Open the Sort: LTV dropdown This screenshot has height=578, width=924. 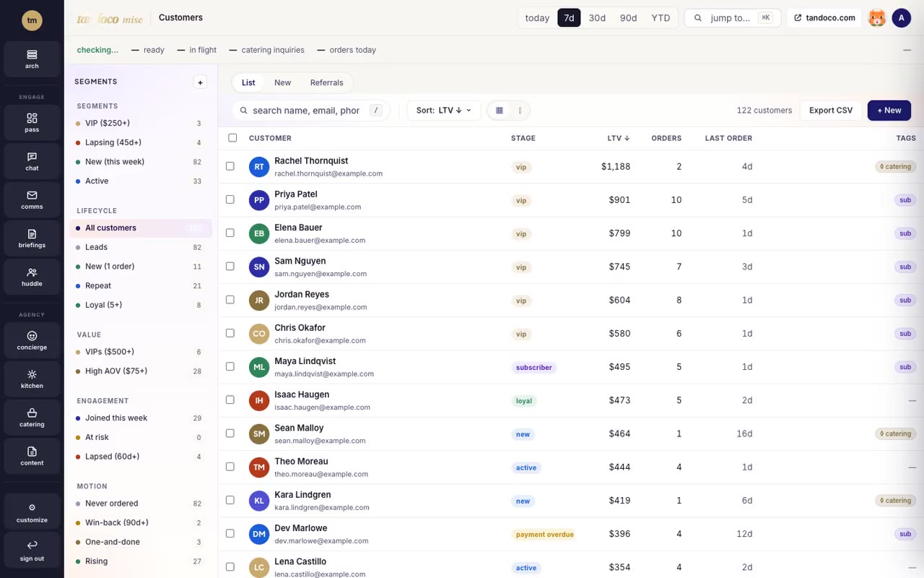pyautogui.click(x=444, y=111)
